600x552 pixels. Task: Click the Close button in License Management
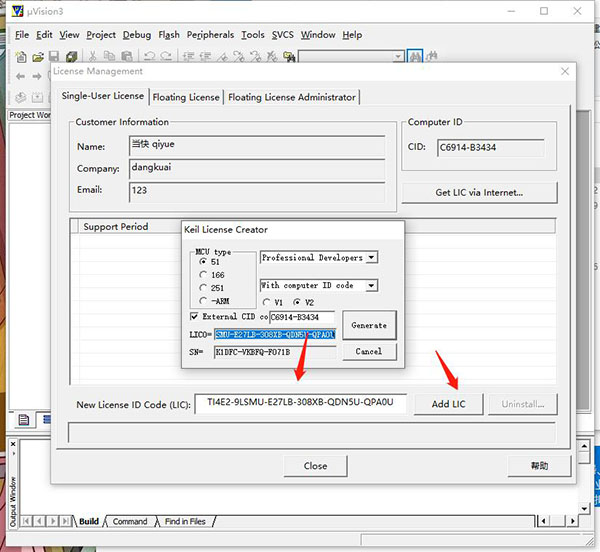coord(315,466)
